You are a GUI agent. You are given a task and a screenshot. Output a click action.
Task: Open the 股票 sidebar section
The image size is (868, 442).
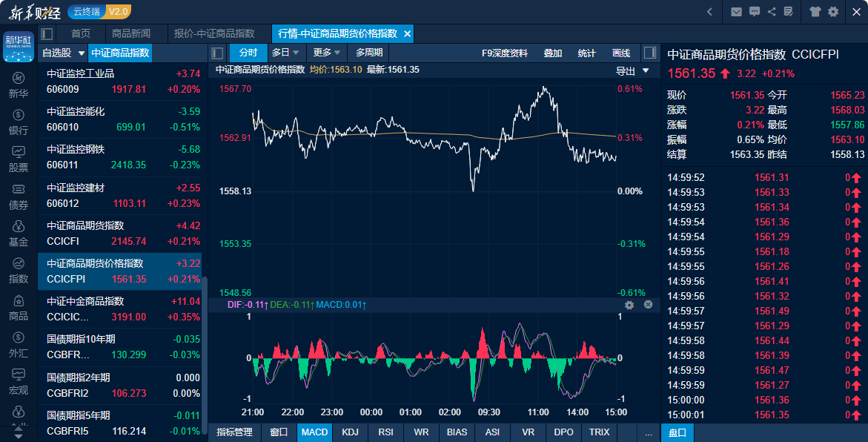19,159
